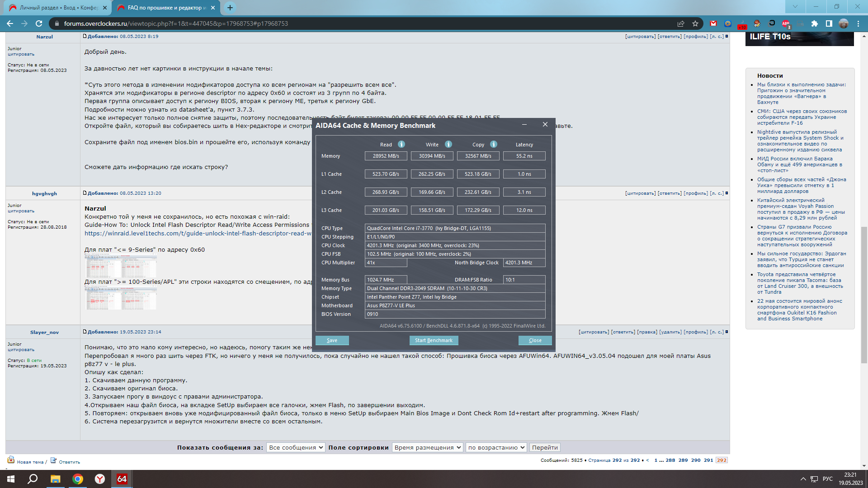Open the 'Все сообщения' dropdown
The width and height of the screenshot is (868, 488).
pos(296,447)
